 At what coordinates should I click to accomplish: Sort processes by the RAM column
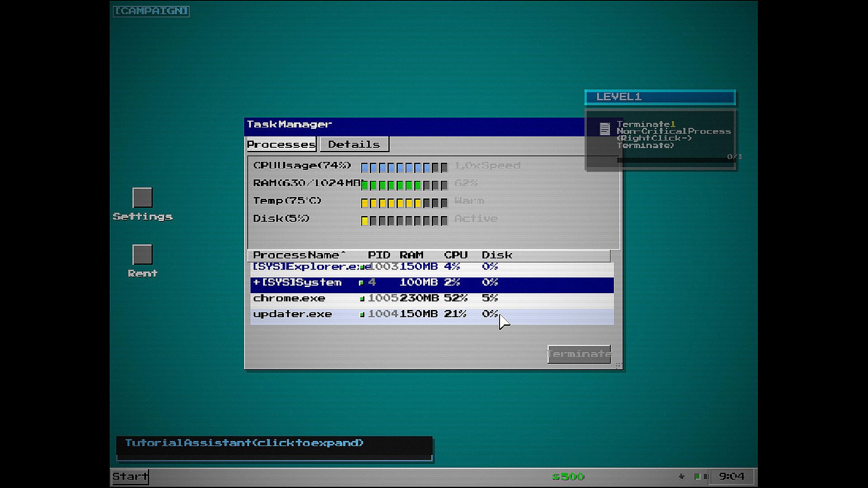[411, 255]
